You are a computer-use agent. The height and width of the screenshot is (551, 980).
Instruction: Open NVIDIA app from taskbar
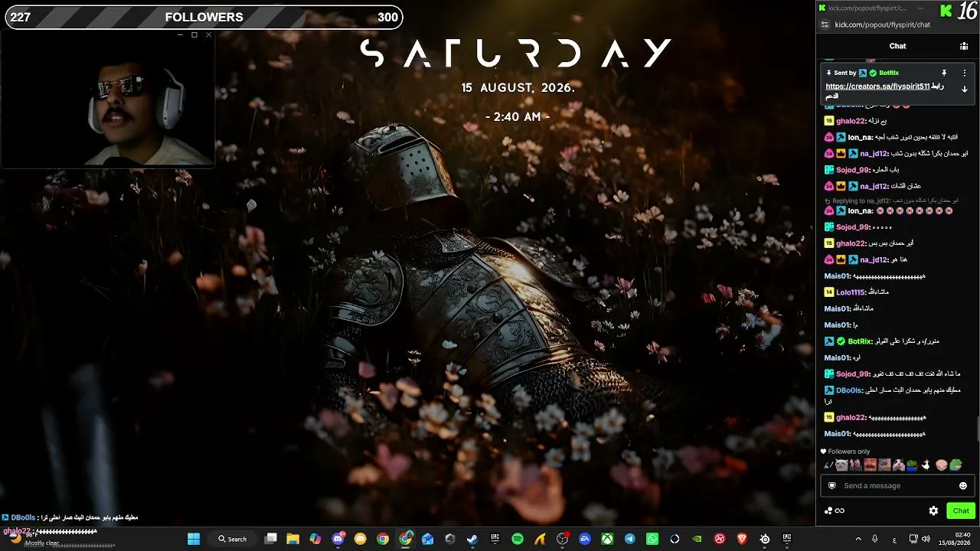(697, 539)
